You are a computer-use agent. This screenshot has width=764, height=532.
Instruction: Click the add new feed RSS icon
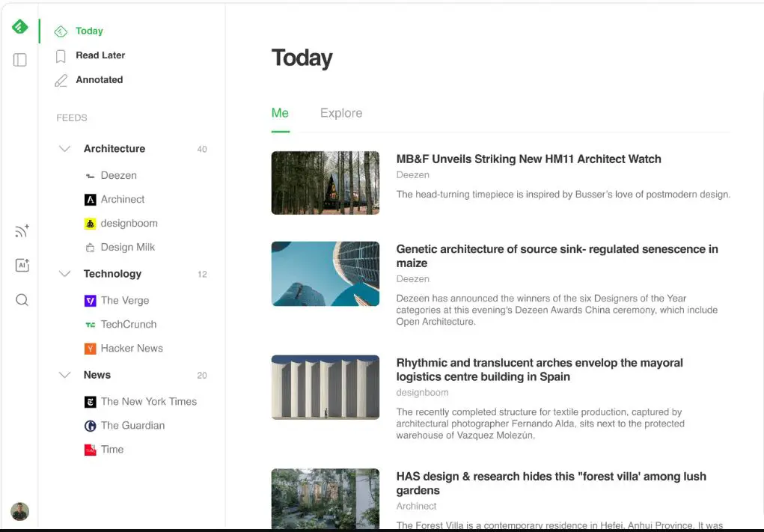click(x=22, y=231)
